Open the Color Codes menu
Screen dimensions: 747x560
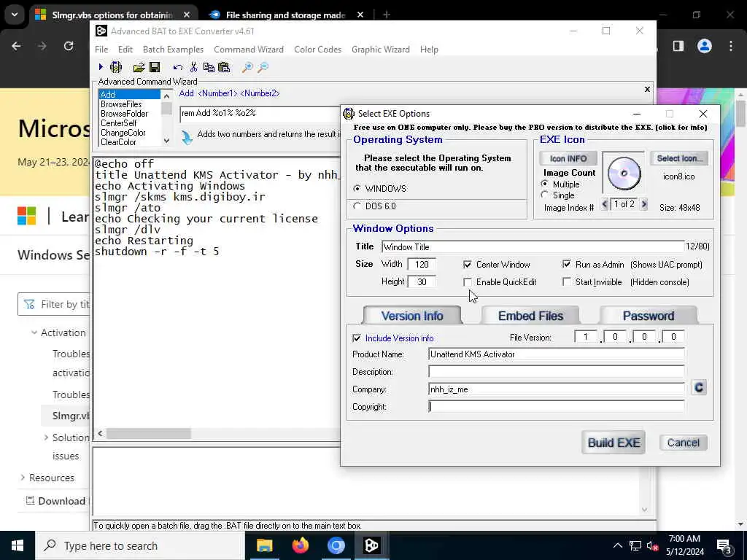pos(318,49)
